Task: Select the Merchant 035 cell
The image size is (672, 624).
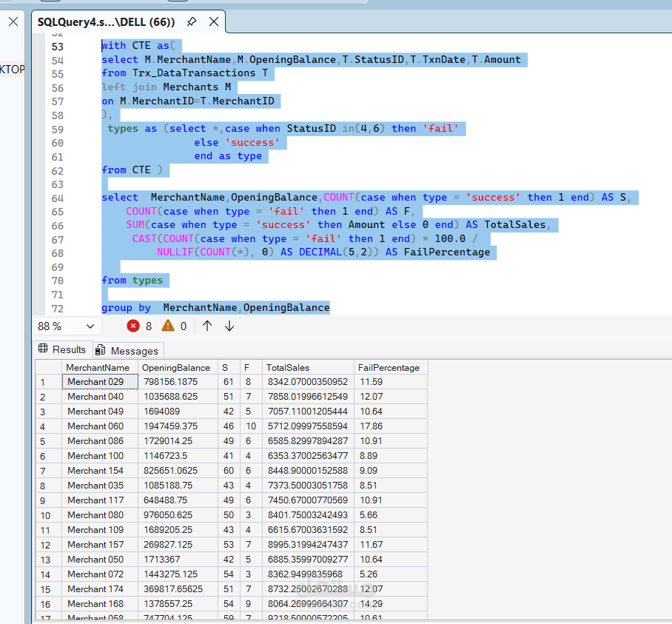Action: point(100,486)
